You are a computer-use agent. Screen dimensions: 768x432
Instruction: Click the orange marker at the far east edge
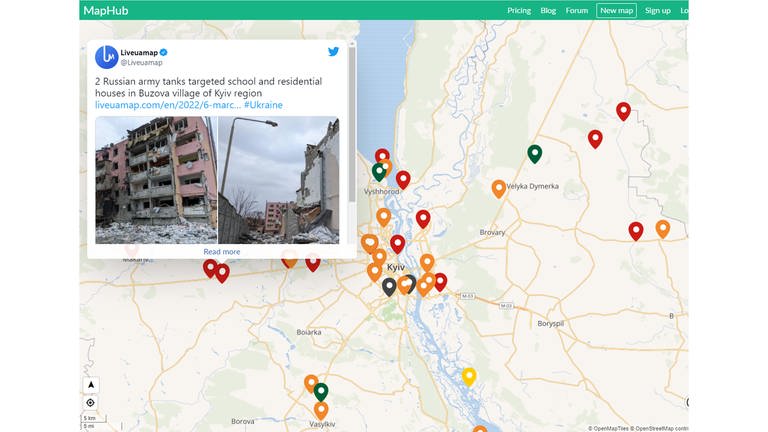coord(662,228)
